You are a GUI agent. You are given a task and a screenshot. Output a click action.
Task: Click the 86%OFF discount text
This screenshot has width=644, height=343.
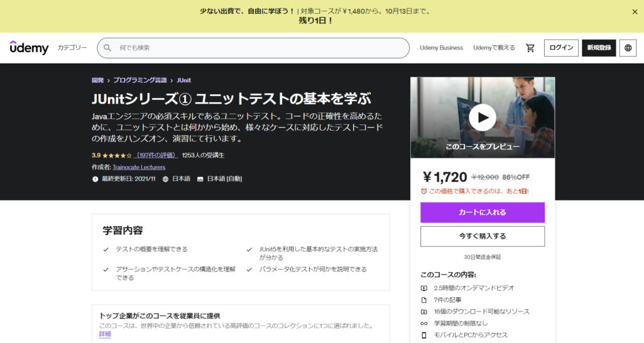pyautogui.click(x=516, y=177)
